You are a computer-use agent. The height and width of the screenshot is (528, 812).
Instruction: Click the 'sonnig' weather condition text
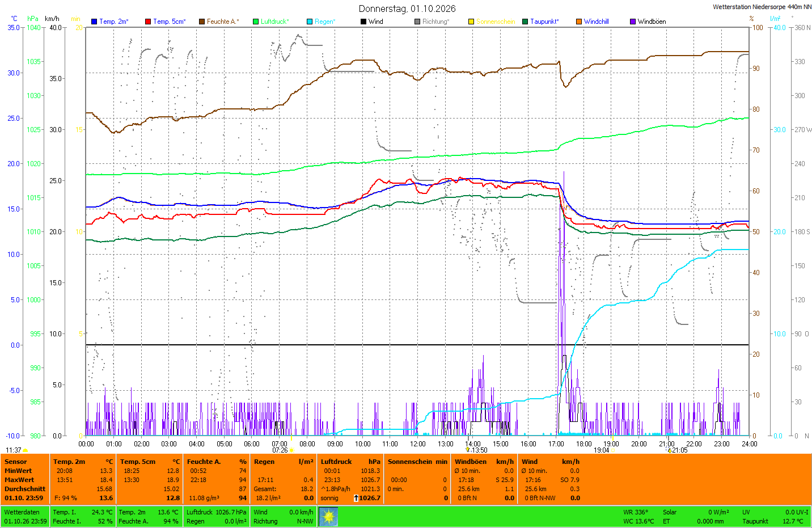(329, 498)
